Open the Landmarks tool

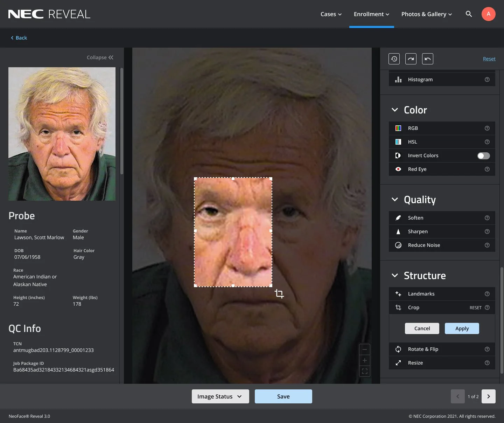[442, 294]
